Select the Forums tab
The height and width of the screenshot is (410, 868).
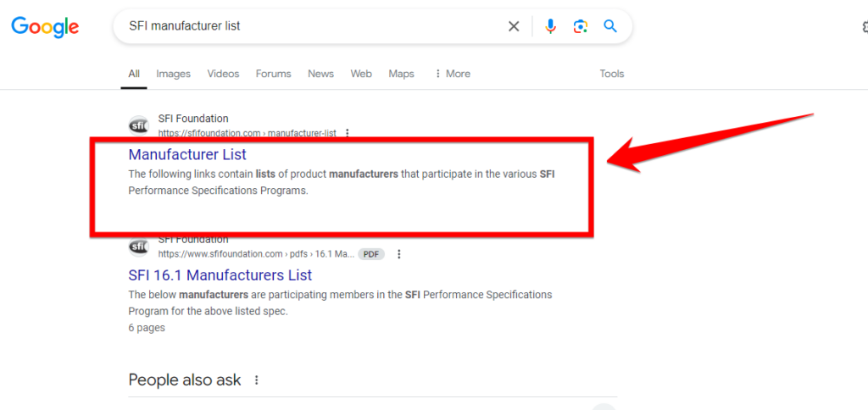(x=274, y=74)
